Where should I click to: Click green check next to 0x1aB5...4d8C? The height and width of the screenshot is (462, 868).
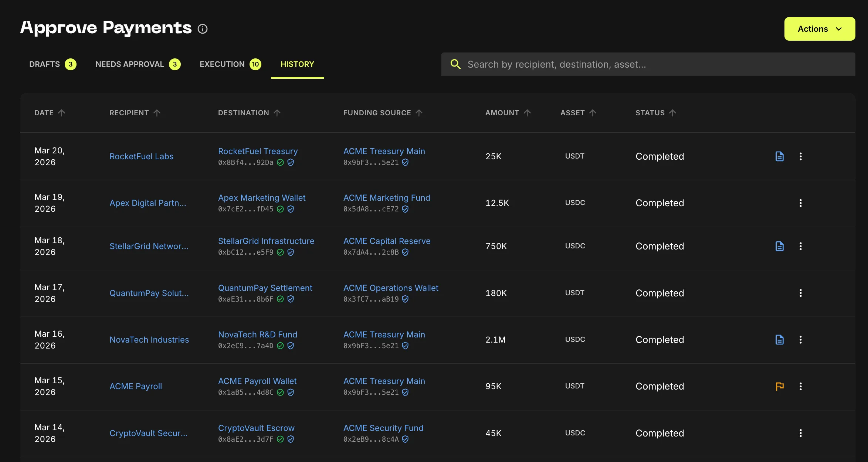coord(280,393)
